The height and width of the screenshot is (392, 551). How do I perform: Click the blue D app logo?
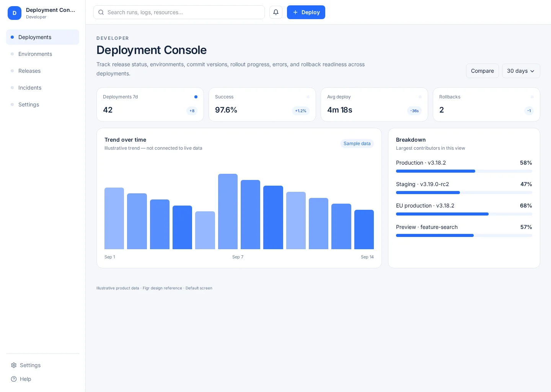(x=15, y=13)
